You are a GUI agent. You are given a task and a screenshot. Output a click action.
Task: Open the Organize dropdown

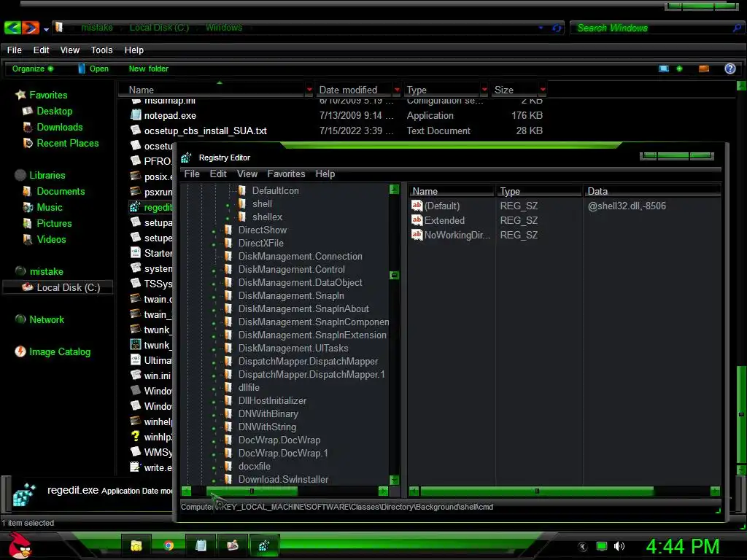(32, 69)
